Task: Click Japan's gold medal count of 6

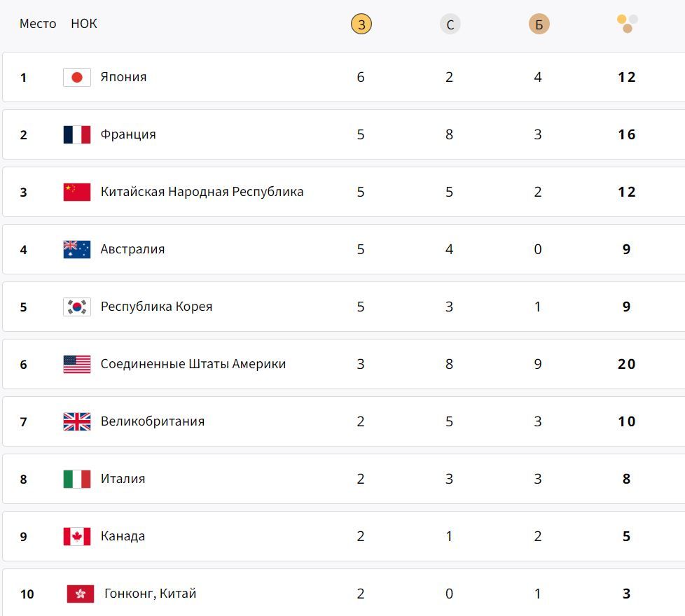Action: [x=360, y=77]
